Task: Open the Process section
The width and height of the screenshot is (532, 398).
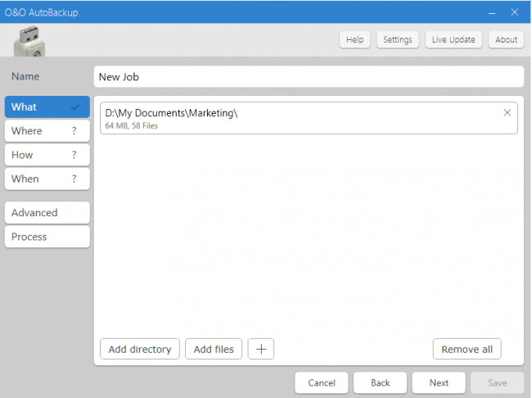Action: (47, 237)
